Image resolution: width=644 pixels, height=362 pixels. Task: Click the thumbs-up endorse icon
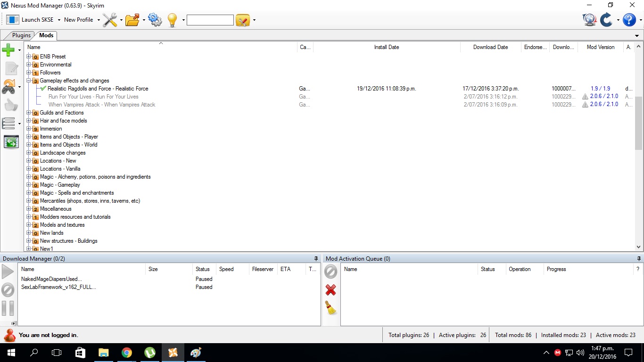click(11, 105)
